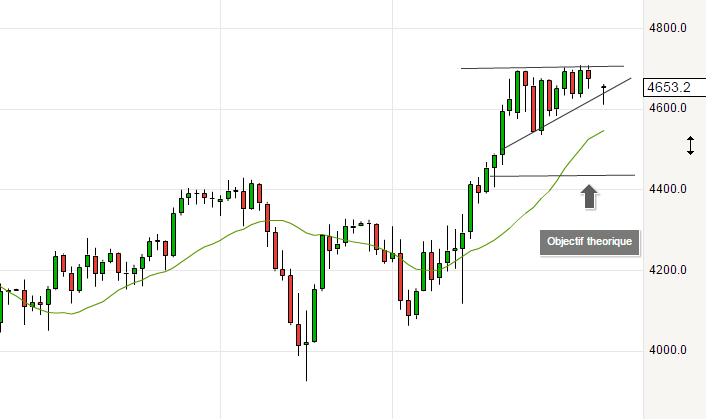Click the 'Objectif theorique' label
The image size is (706, 419).
pos(590,241)
